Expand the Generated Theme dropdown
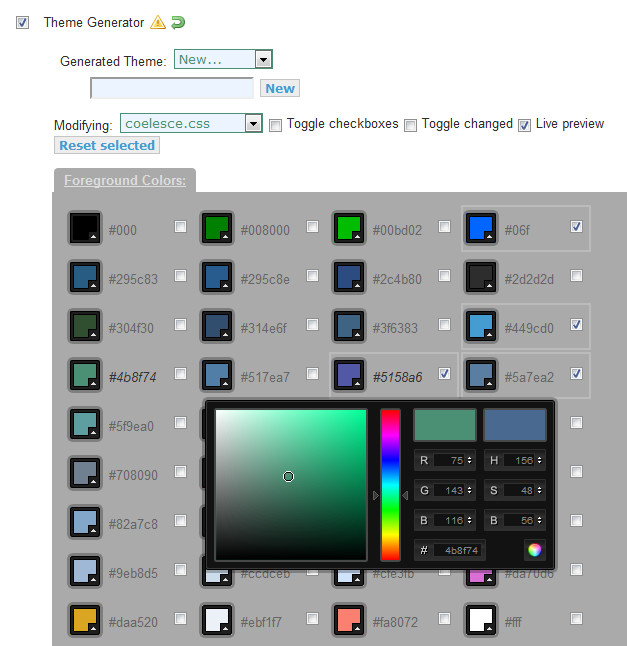This screenshot has width=627, height=646. coord(263,60)
